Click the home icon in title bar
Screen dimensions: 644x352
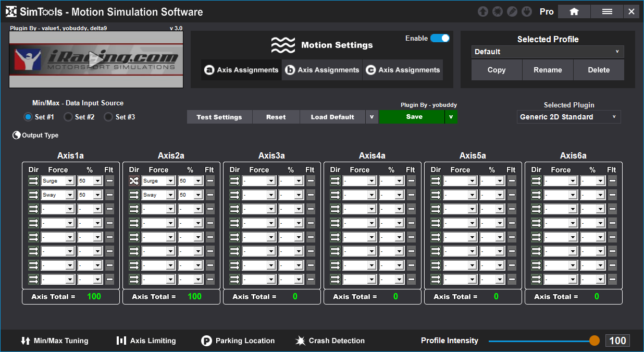(574, 11)
